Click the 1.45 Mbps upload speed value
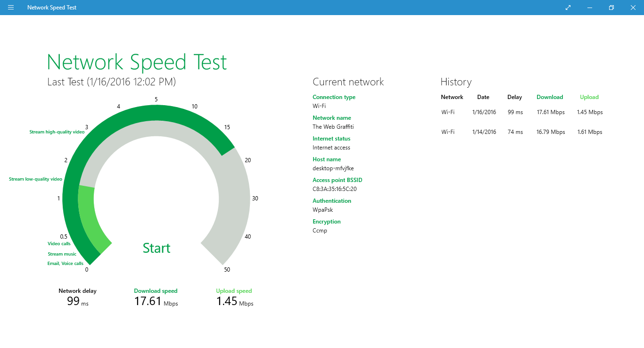 (227, 301)
